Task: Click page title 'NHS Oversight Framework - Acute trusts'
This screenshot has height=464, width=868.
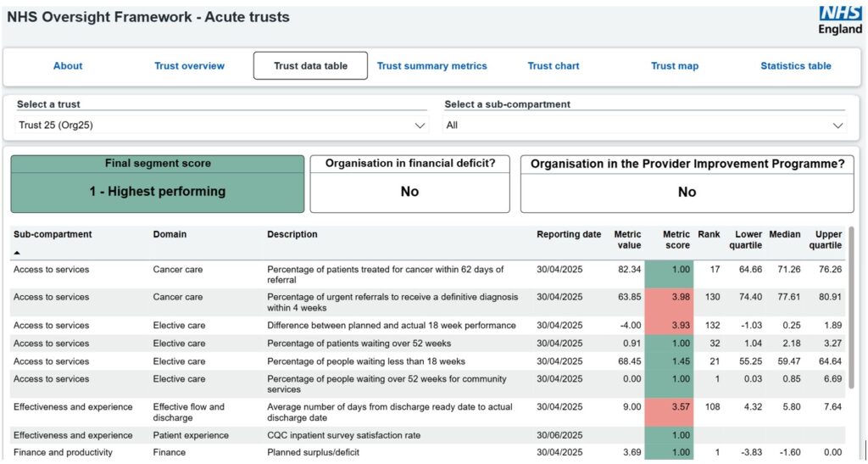Action: 148,17
